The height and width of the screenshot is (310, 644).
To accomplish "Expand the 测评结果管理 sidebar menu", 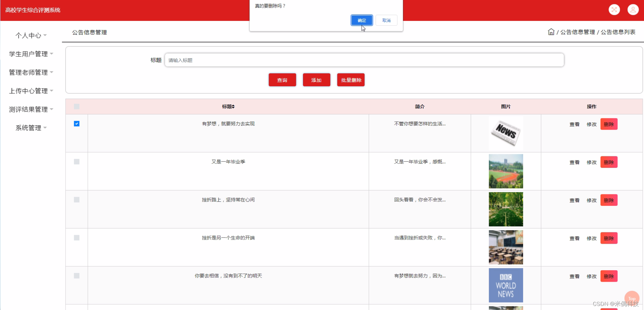I will tap(31, 110).
